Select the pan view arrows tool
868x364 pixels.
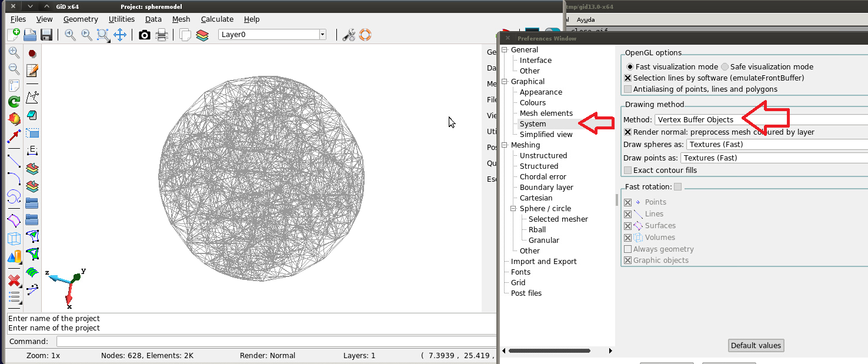coord(120,35)
